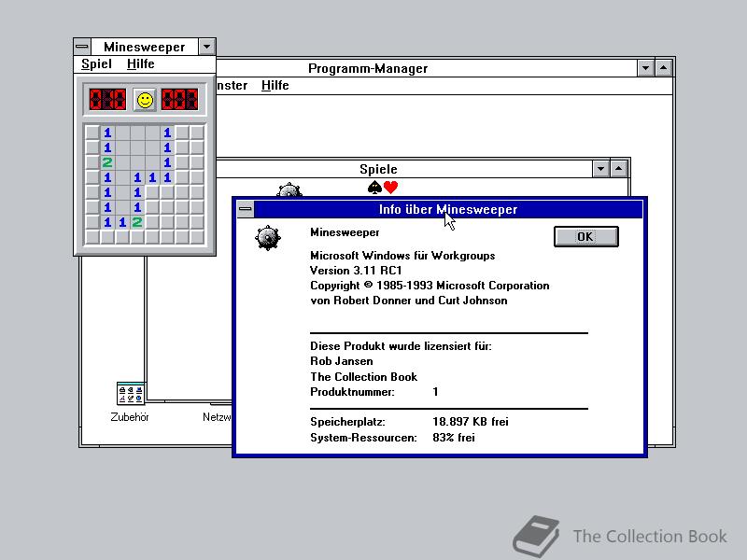Click the smiley face reset button in Minesweeper
The image size is (747, 560).
145,100
